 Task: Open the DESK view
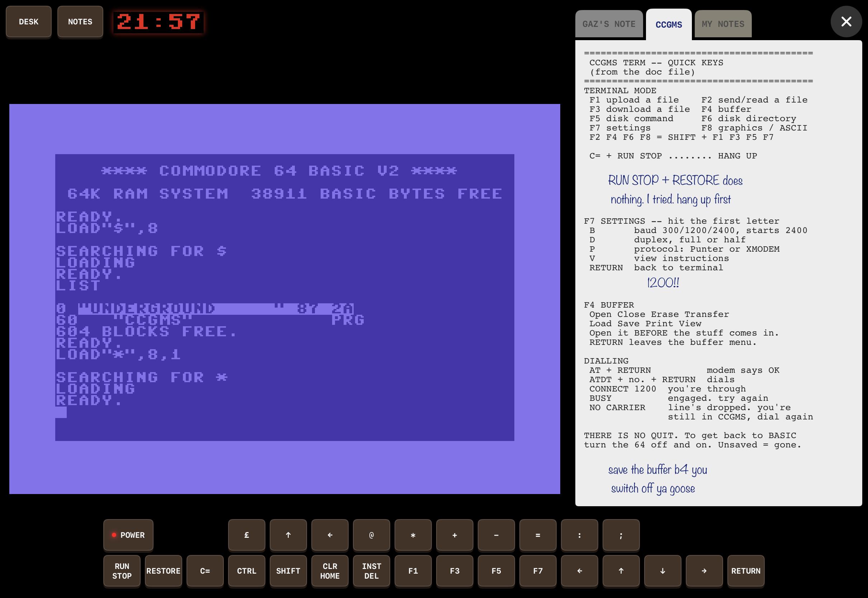click(28, 22)
